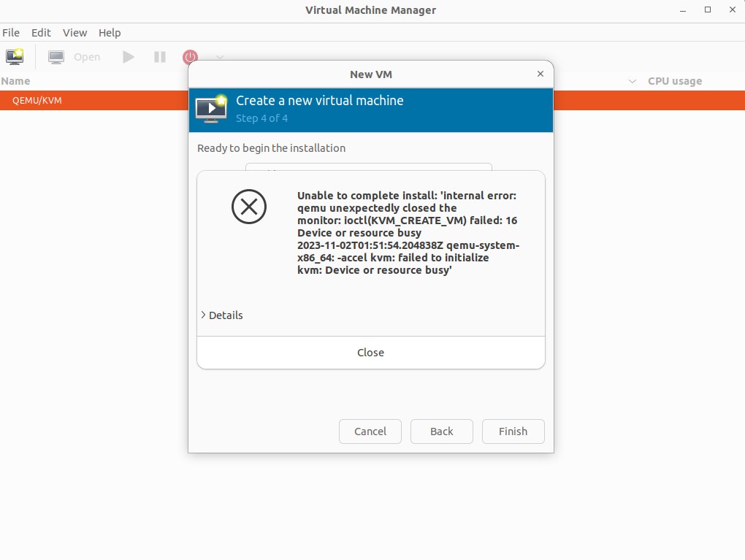The width and height of the screenshot is (745, 560).
Task: Create a new virtual machine from the toolbar
Action: click(x=15, y=56)
